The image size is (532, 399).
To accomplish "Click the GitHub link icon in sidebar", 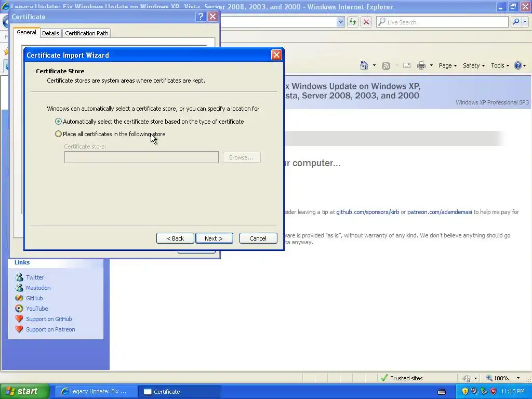I will [19, 298].
